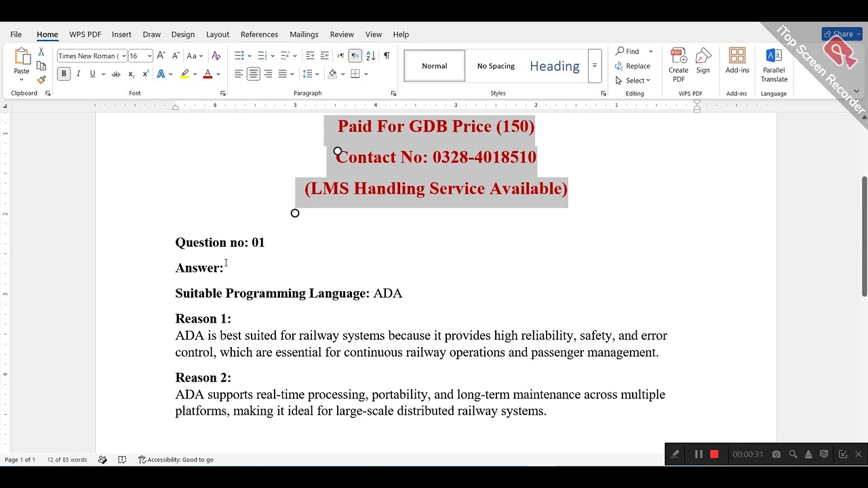The width and height of the screenshot is (868, 488).
Task: Apply the No Spacing style
Action: (x=496, y=66)
